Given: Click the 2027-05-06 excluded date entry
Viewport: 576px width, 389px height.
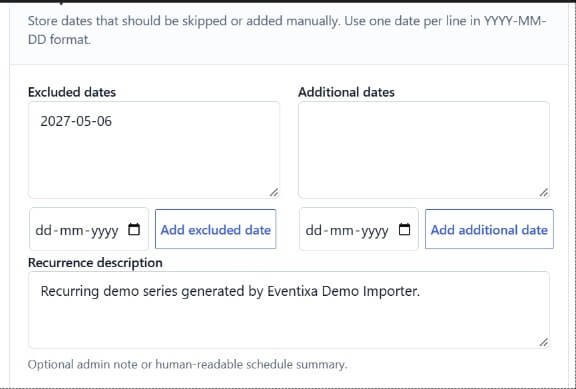Looking at the screenshot, I should tap(76, 121).
